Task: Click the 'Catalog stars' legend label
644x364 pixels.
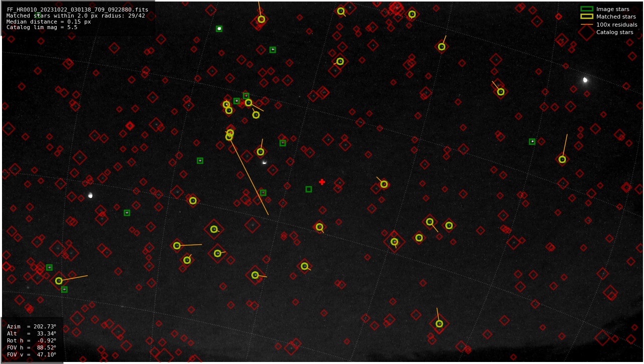Action: 614,32
